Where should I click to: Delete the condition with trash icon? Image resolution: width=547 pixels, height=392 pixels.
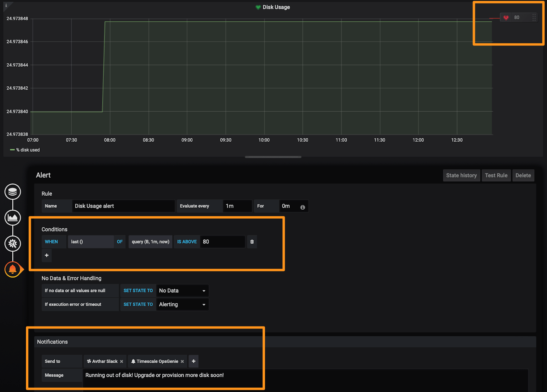point(252,242)
